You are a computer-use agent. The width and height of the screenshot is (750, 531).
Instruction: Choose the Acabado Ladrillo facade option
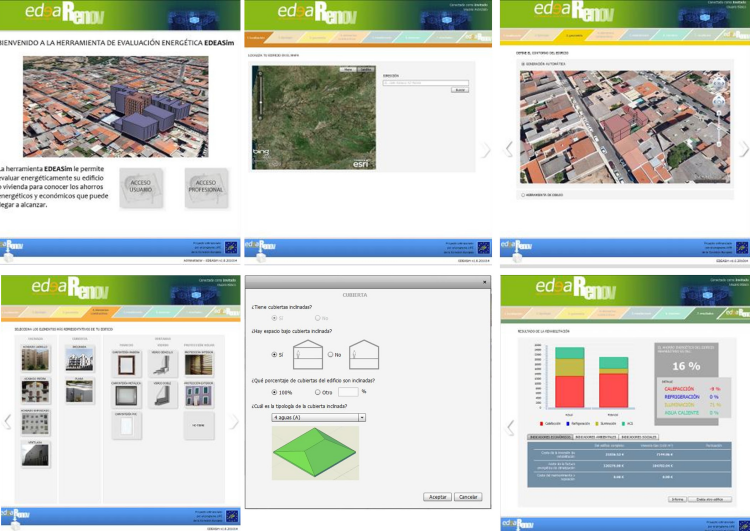coord(35,360)
